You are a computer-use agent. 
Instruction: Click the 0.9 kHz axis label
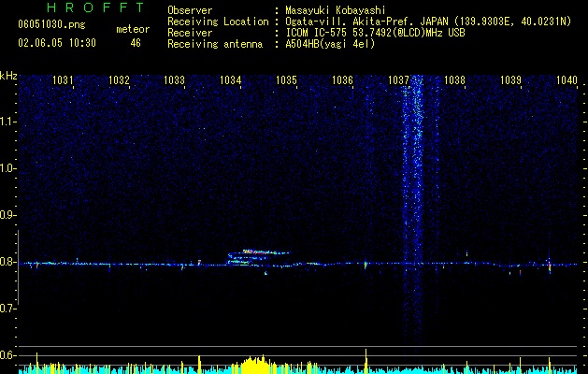(x=7, y=215)
